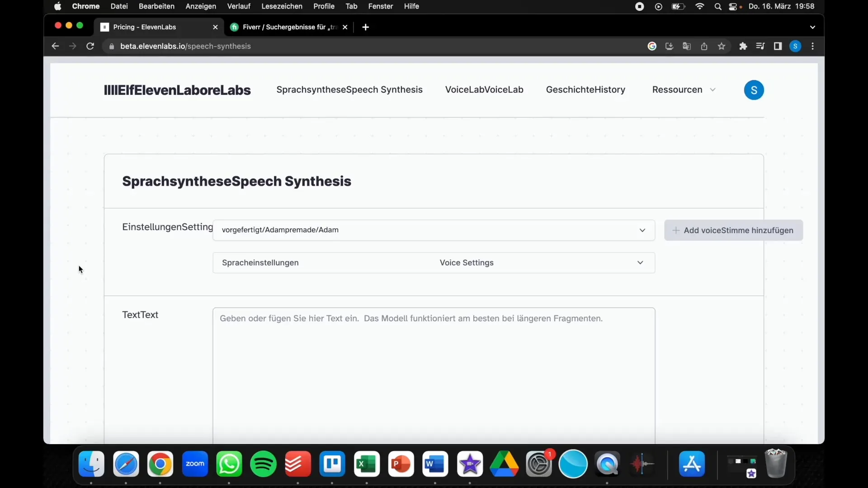Reload the ElevenLabs page
Viewport: 868px width, 488px height.
click(x=90, y=46)
